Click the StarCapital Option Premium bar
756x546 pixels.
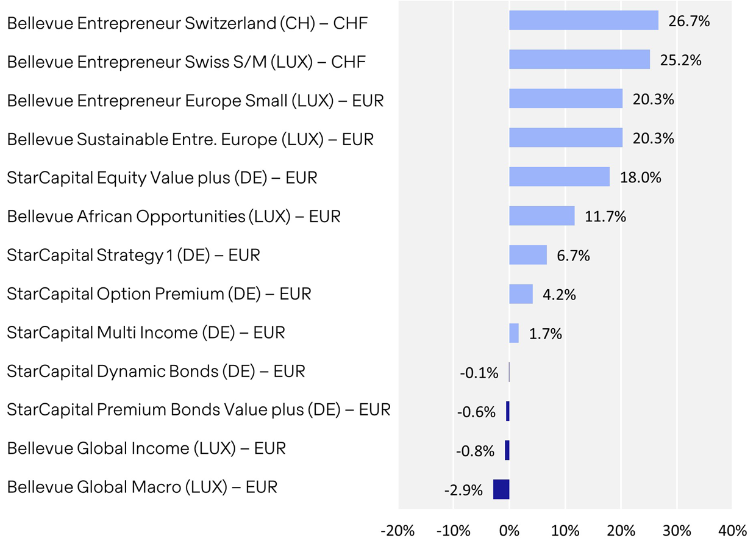pyautogui.click(x=521, y=294)
